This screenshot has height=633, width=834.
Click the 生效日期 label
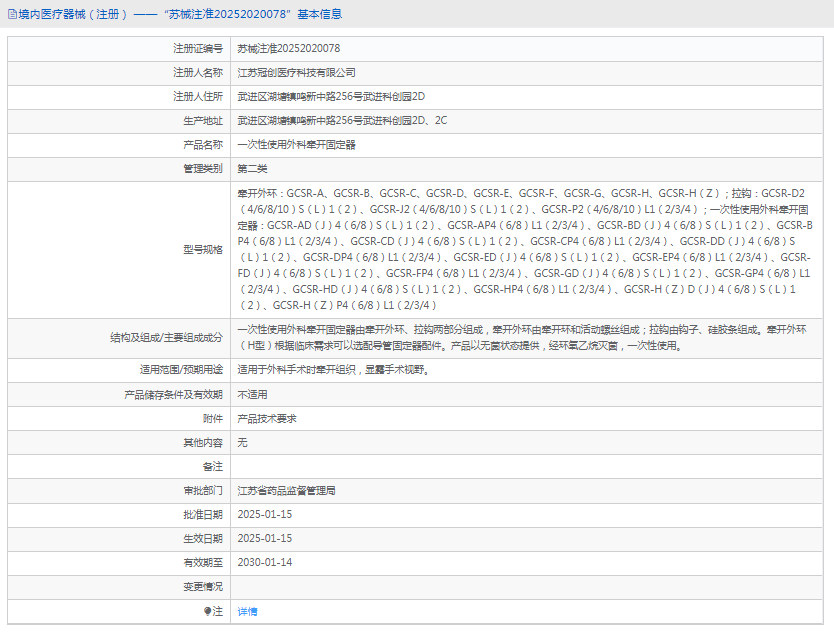click(x=203, y=538)
